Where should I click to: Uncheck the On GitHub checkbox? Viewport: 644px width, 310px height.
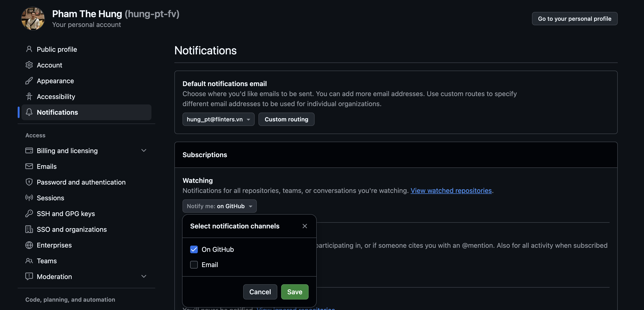coord(194,249)
